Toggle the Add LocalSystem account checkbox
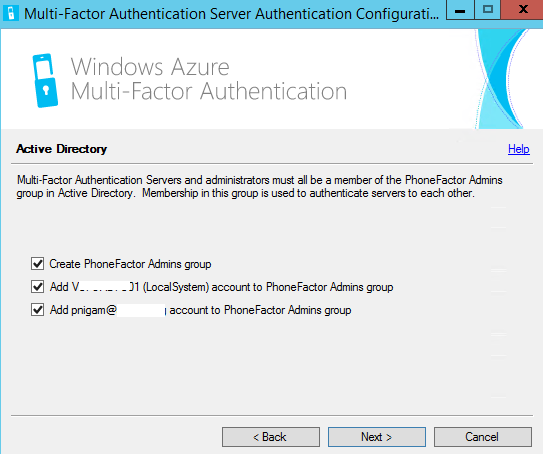The height and width of the screenshot is (454, 543). 37,287
